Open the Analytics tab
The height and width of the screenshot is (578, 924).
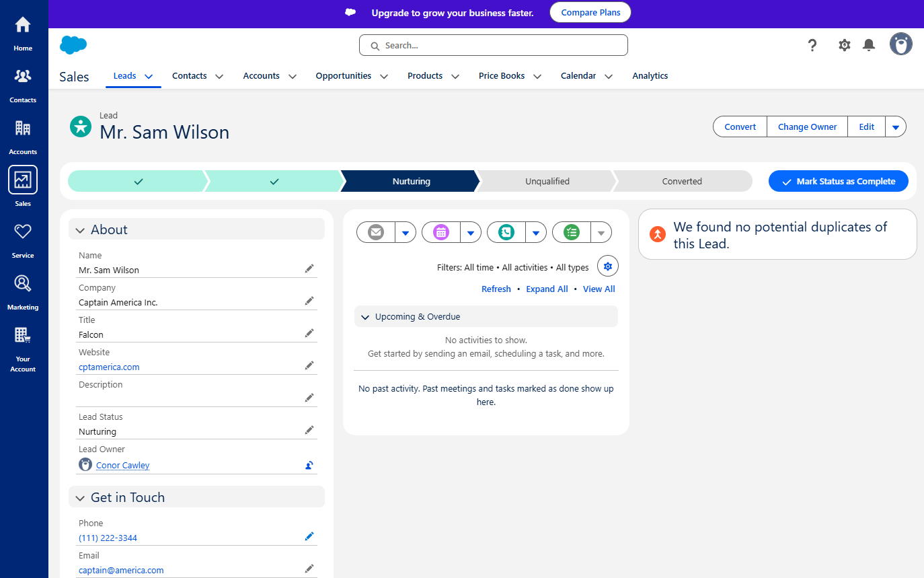point(650,76)
